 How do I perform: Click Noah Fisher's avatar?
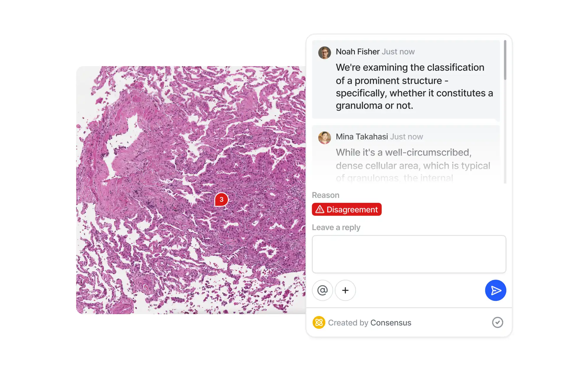click(324, 53)
